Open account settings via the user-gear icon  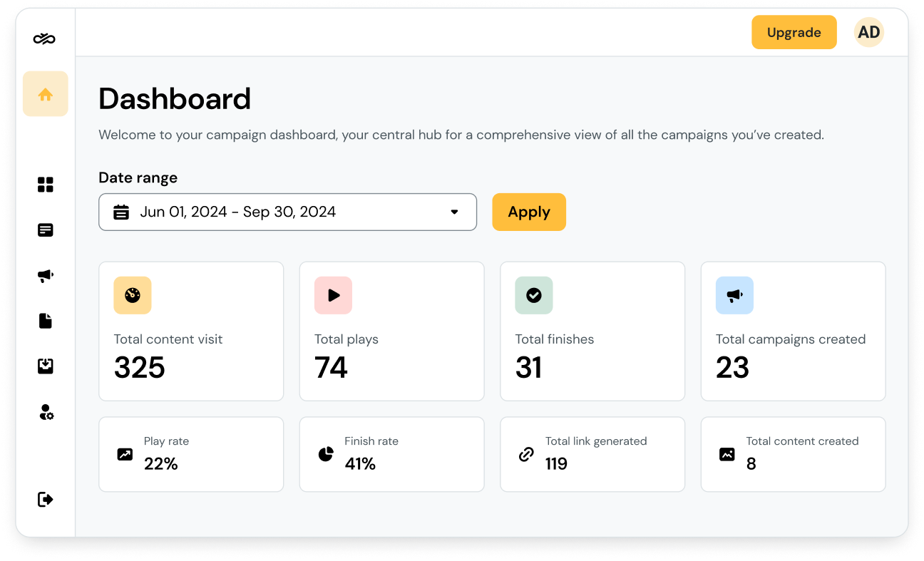(x=45, y=412)
